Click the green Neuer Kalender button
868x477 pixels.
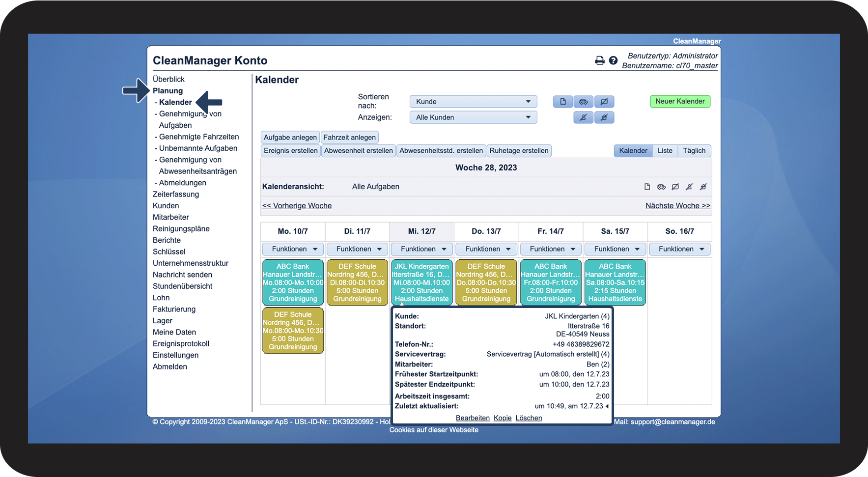point(680,101)
